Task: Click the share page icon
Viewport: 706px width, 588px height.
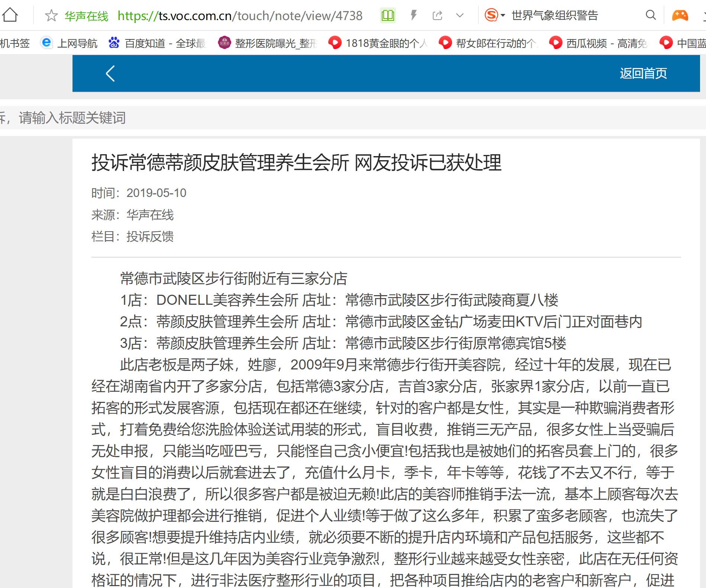Action: coord(438,16)
